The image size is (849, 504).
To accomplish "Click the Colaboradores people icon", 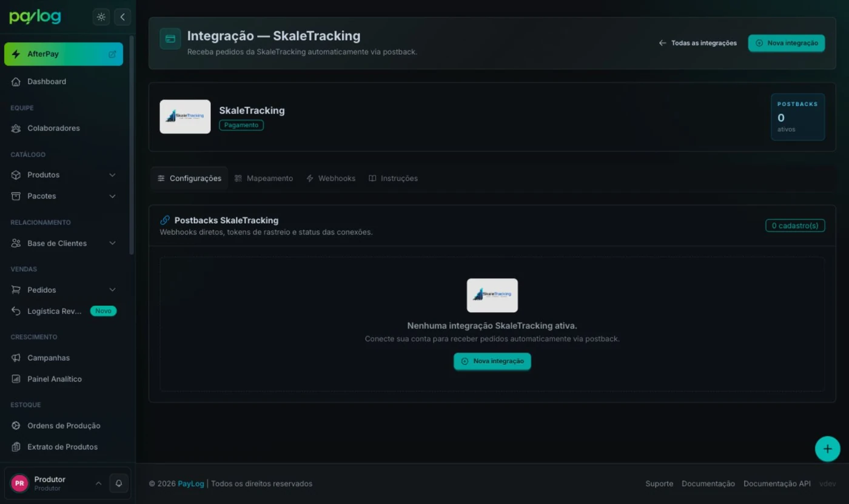I will [x=16, y=128].
